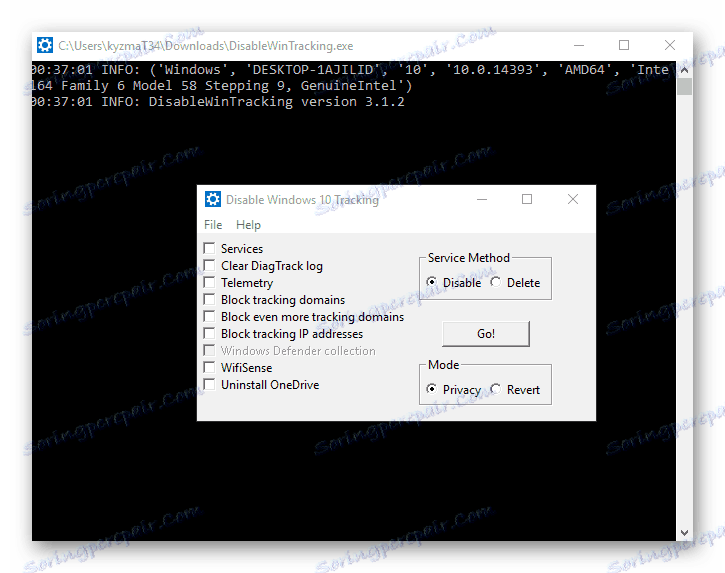Tick Block even more tracking domains
Image resolution: width=725 pixels, height=573 pixels.
(209, 317)
